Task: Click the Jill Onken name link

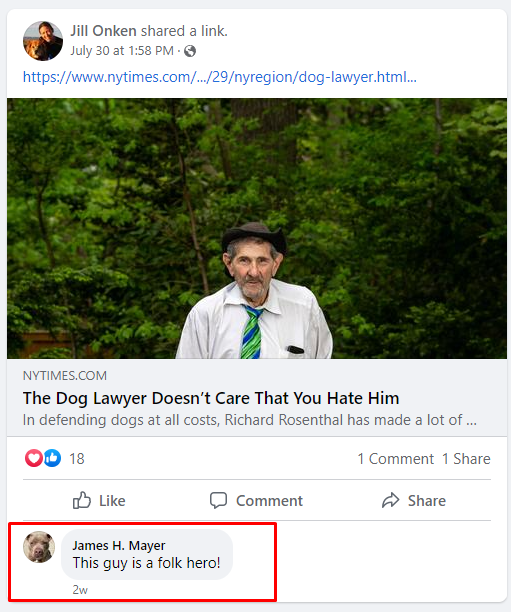Action: coord(103,31)
